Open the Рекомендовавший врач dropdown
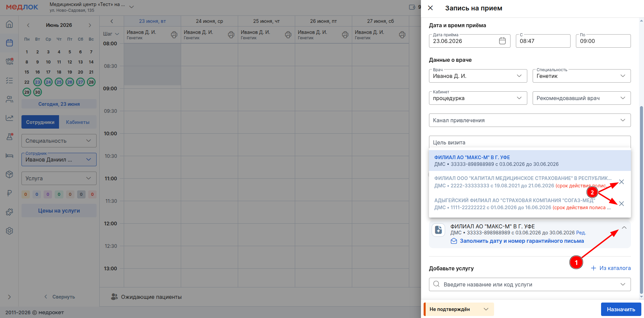The width and height of the screenshot is (644, 318). pyautogui.click(x=582, y=98)
